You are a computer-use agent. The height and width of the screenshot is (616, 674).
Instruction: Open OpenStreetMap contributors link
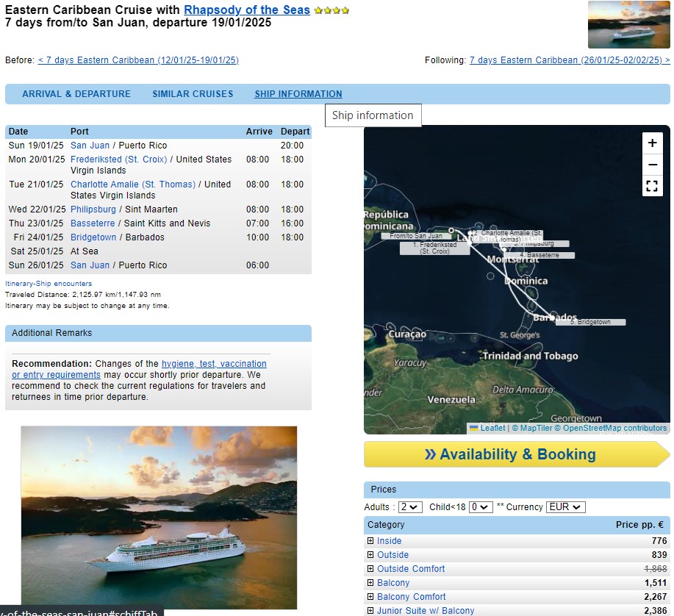coord(610,428)
